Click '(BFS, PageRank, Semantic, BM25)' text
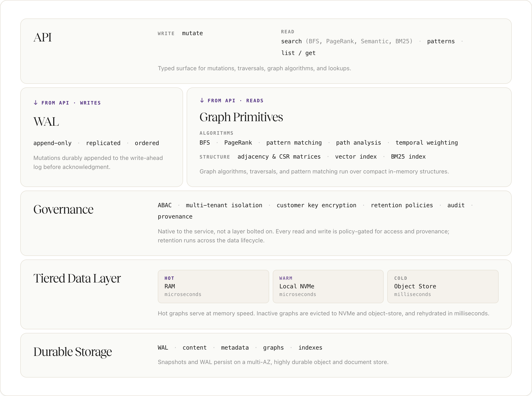Screen dimensions: 532x396 coord(359,41)
